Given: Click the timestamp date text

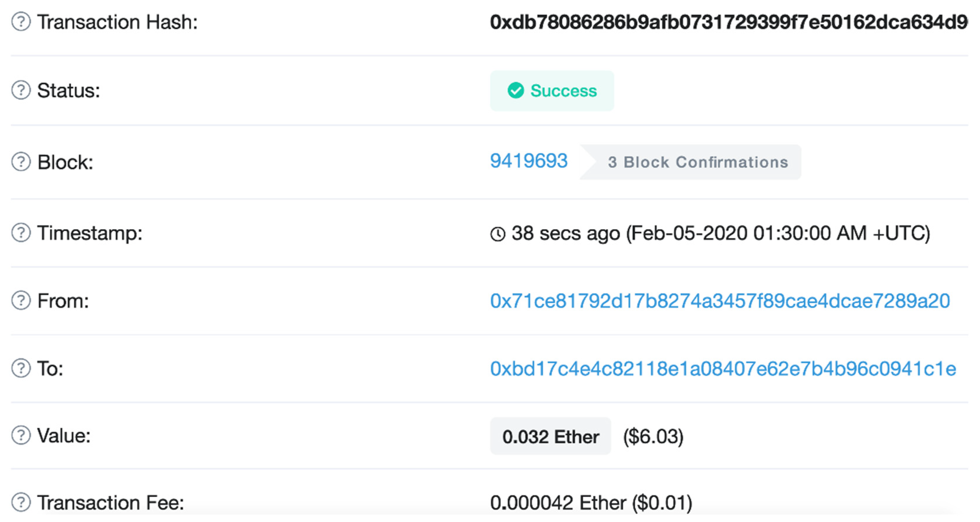Looking at the screenshot, I should [x=778, y=233].
